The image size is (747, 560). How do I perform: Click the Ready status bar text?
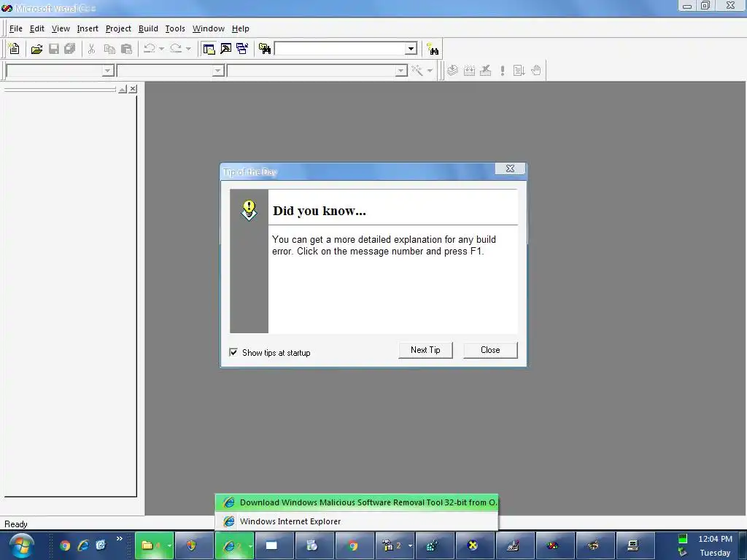pos(16,524)
